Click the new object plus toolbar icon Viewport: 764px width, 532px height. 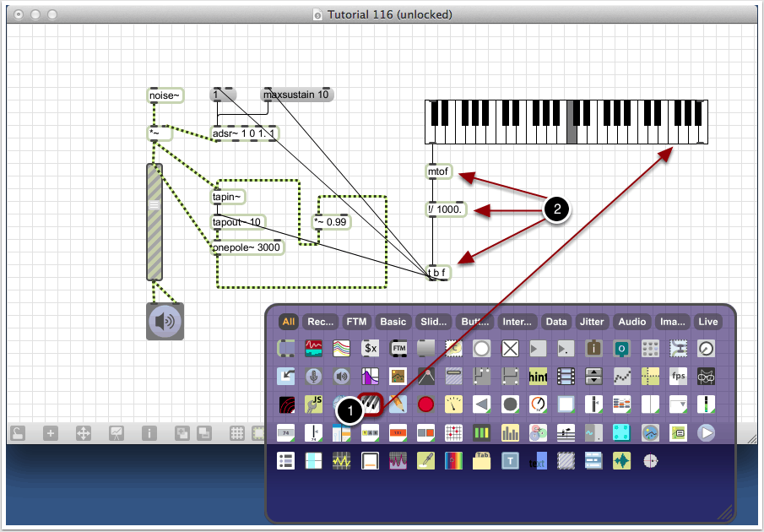tap(51, 433)
